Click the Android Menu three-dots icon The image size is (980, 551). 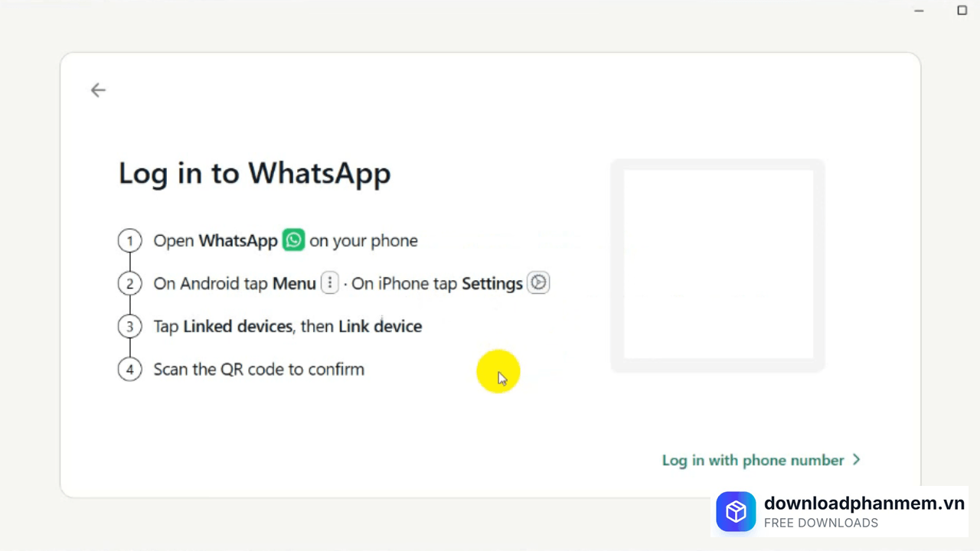(329, 283)
